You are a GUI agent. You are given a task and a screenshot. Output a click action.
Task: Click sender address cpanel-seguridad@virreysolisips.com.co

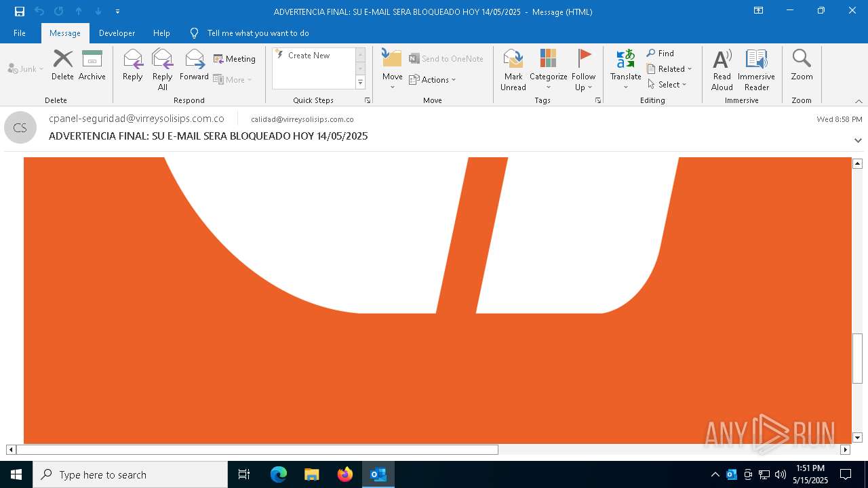click(x=136, y=119)
